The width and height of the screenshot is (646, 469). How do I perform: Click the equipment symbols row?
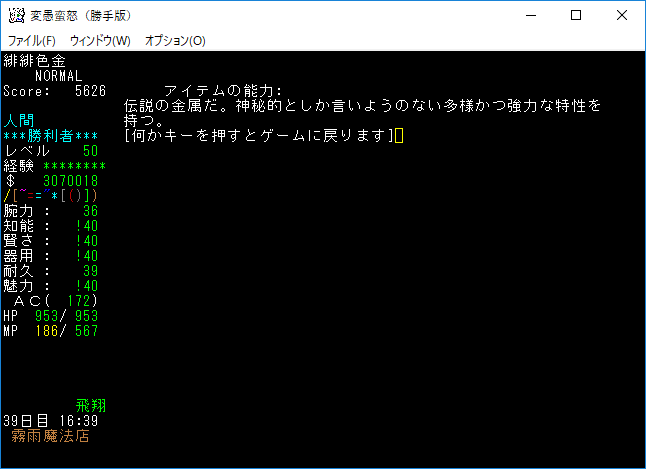pos(50,196)
